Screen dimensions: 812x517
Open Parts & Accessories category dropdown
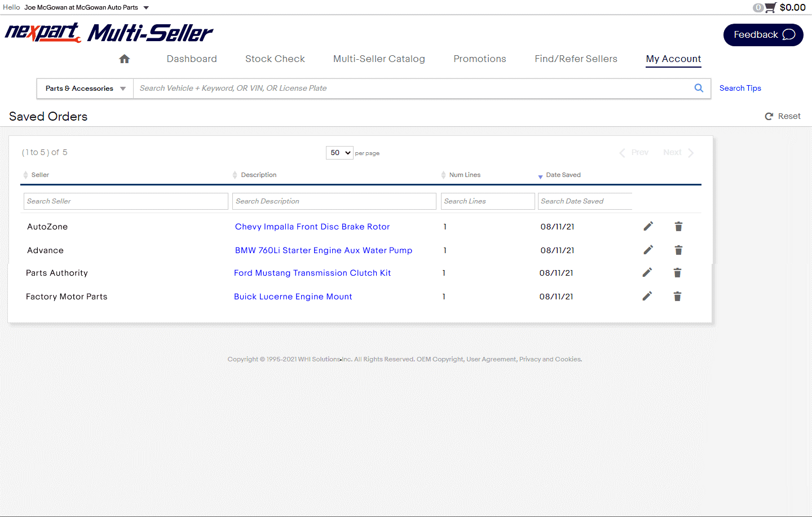[x=85, y=89]
